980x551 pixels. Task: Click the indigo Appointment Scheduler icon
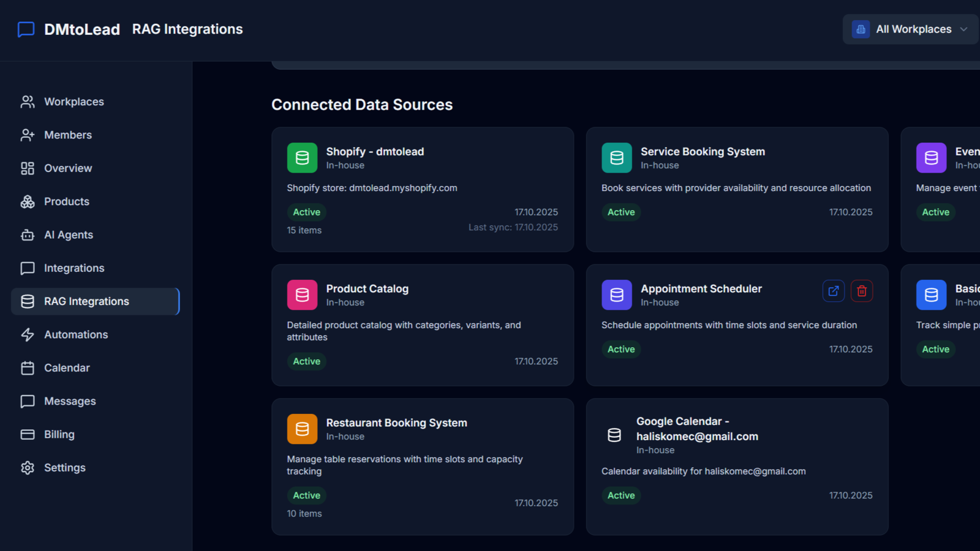pyautogui.click(x=617, y=295)
